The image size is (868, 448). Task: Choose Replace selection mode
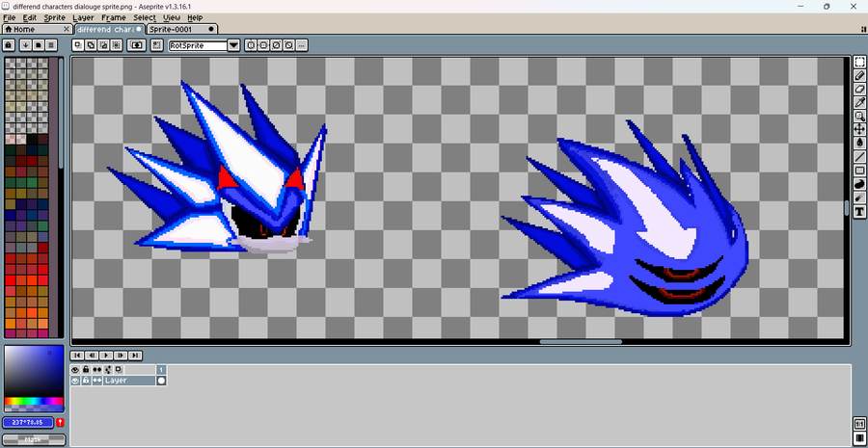click(x=79, y=45)
